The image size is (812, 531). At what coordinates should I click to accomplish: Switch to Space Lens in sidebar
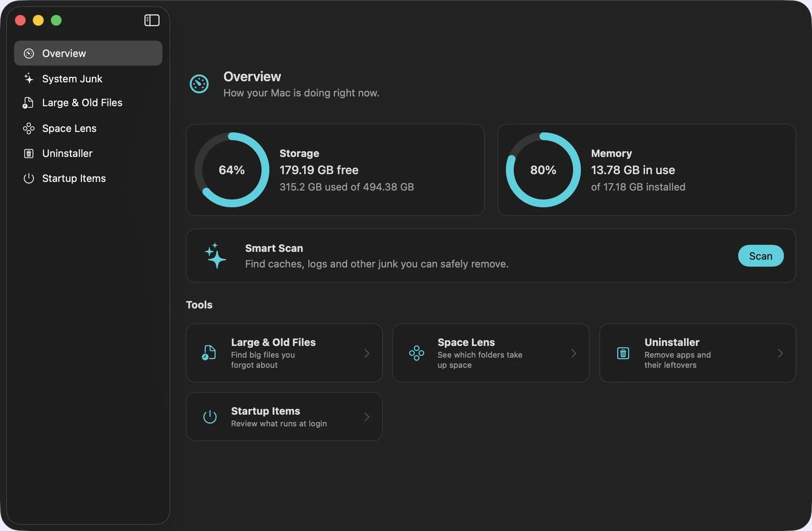coord(88,128)
